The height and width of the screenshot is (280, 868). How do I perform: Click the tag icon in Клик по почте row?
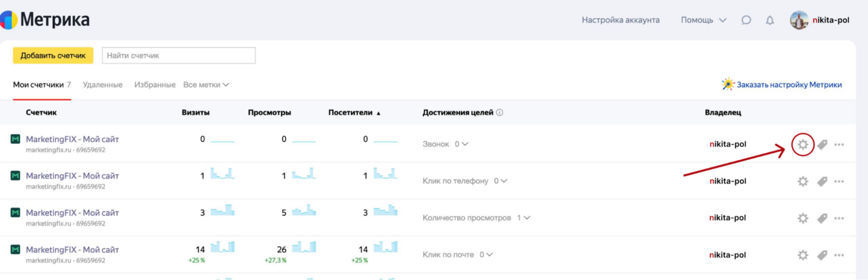click(x=822, y=255)
